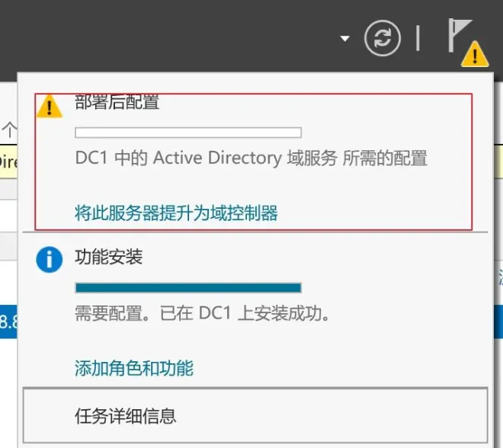Click the warning icon beside 部署后配置
The image size is (503, 448).
click(49, 107)
